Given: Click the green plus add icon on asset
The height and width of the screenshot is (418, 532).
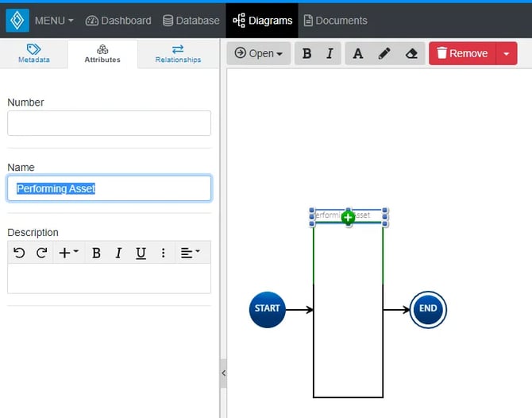Looking at the screenshot, I should click(348, 217).
